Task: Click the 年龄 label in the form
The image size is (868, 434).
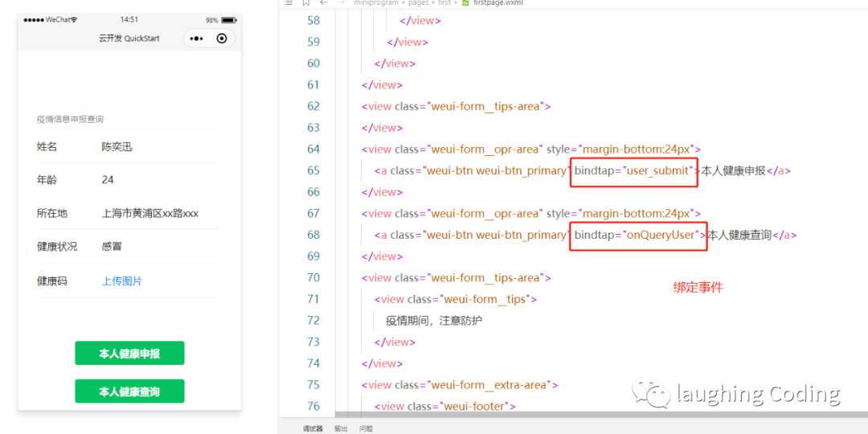Action: click(x=47, y=180)
